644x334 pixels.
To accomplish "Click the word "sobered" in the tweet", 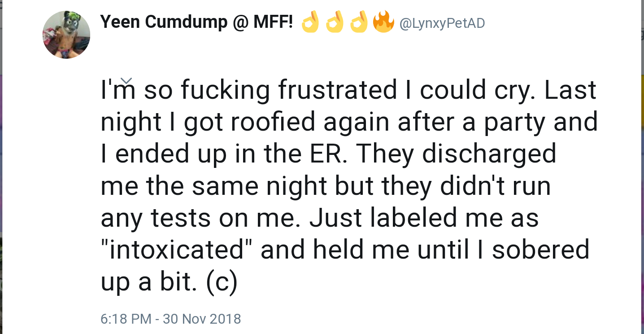I will pyautogui.click(x=540, y=250).
